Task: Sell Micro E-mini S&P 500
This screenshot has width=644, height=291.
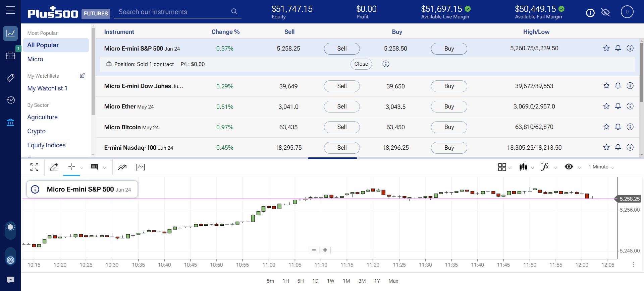Action: pos(342,49)
